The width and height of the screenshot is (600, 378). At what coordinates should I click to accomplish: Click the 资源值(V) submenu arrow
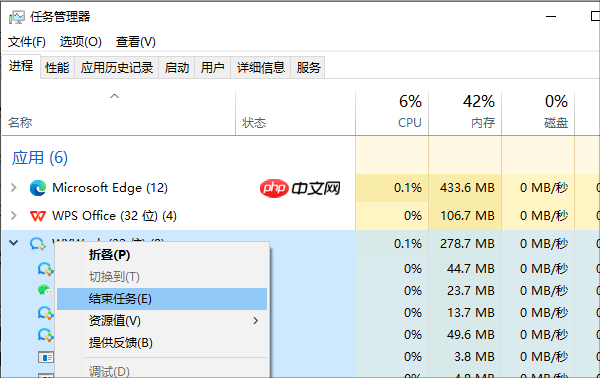[x=256, y=321]
